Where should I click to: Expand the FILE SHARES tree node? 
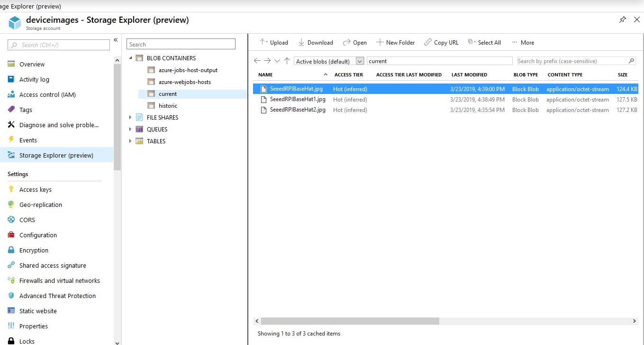pos(131,117)
